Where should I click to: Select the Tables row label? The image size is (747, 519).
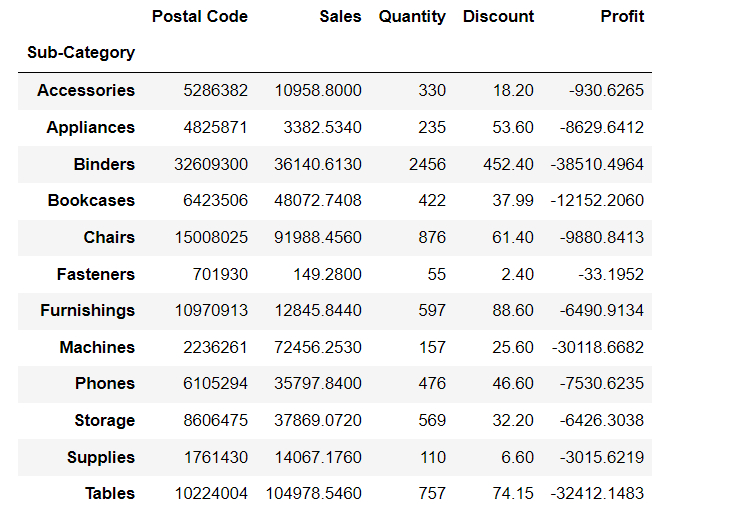(110, 494)
